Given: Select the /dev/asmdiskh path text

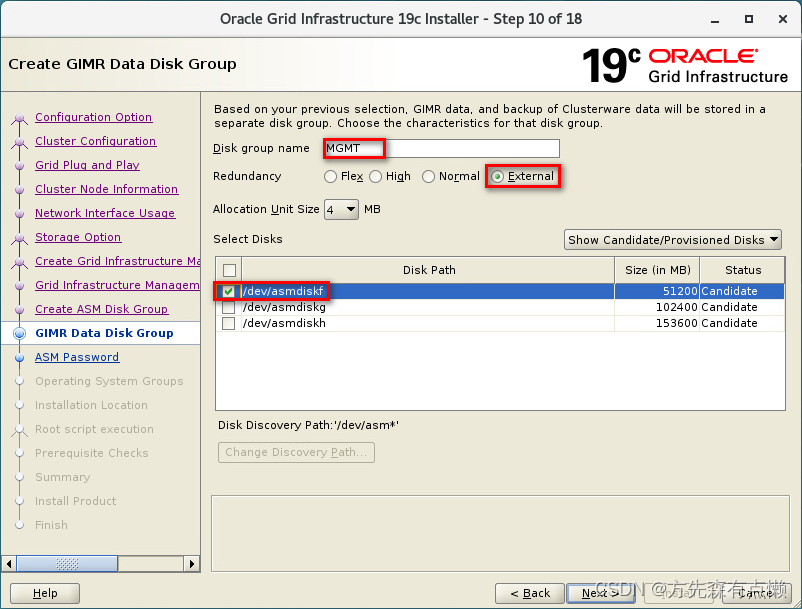Looking at the screenshot, I should pos(284,324).
